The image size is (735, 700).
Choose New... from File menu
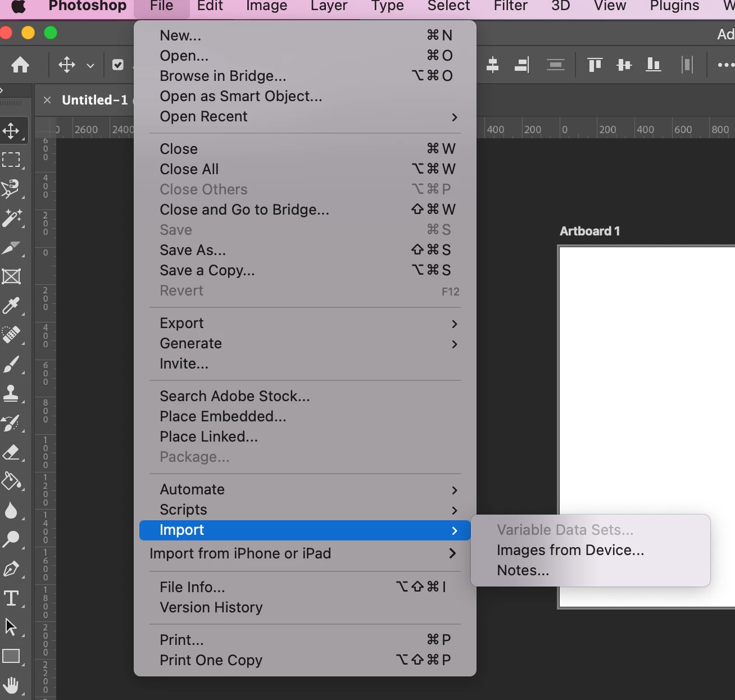click(305, 36)
